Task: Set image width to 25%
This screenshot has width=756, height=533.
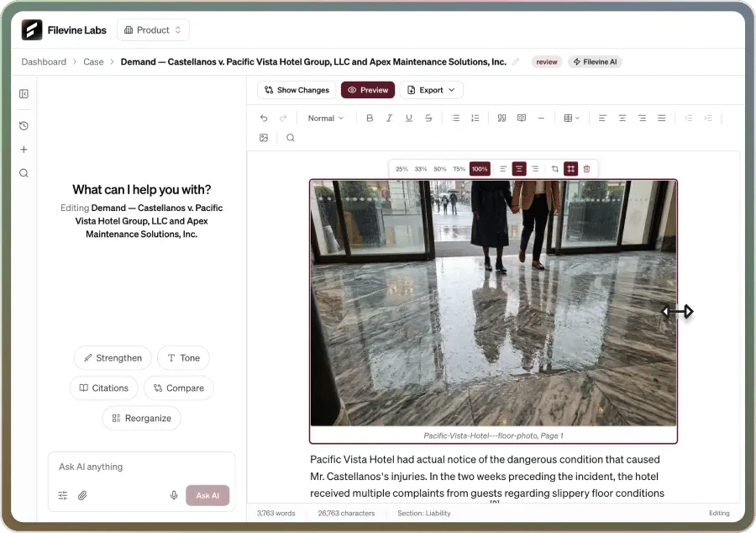Action: point(402,169)
